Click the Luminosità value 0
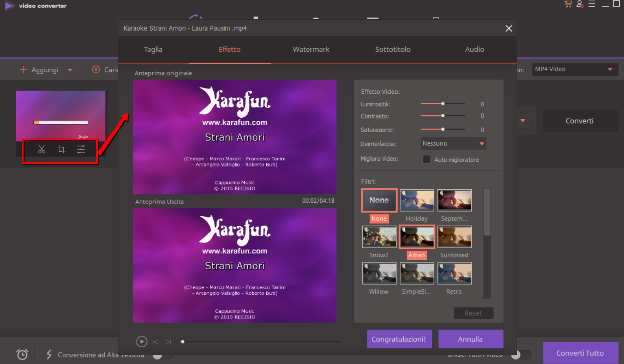Image resolution: width=624 pixels, height=364 pixels. pyautogui.click(x=482, y=104)
